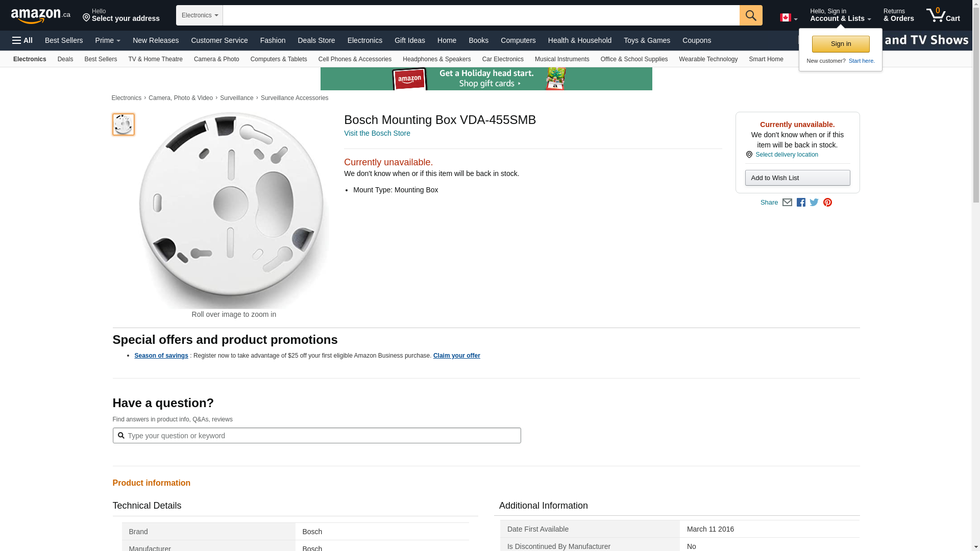980x551 pixels.
Task: Open Account & Lists menu
Action: pos(840,15)
